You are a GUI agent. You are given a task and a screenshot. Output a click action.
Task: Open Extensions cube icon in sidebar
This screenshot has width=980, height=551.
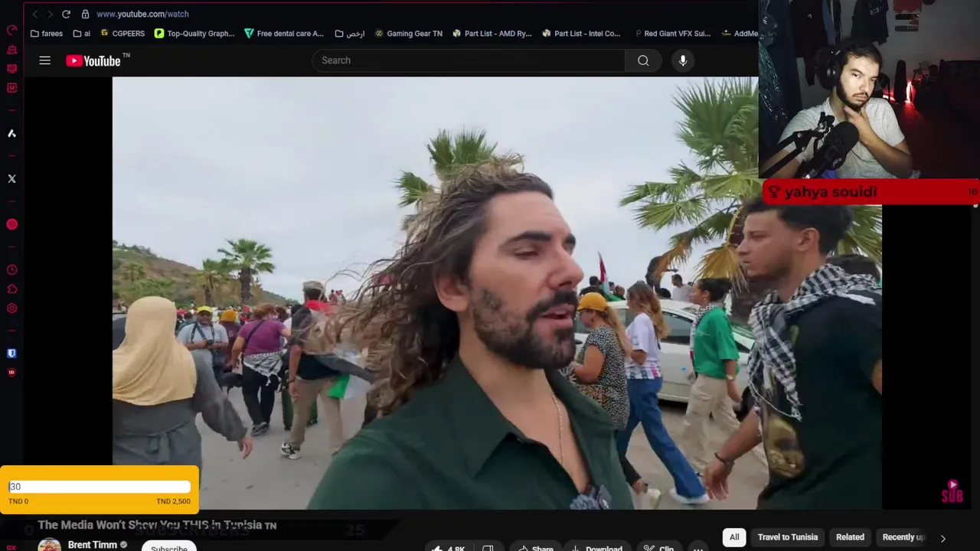point(11,289)
